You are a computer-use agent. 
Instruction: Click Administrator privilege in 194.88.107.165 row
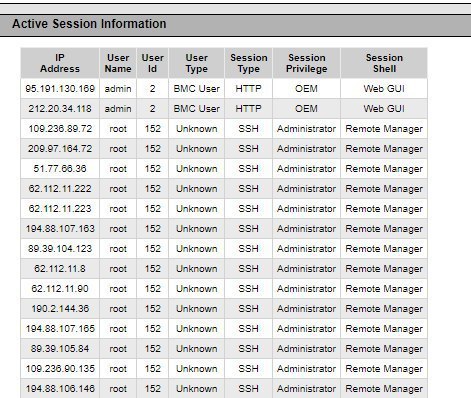coord(306,329)
